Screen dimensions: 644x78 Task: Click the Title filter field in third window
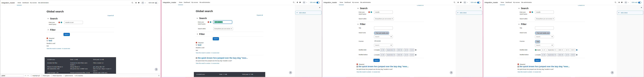[x=383, y=28]
